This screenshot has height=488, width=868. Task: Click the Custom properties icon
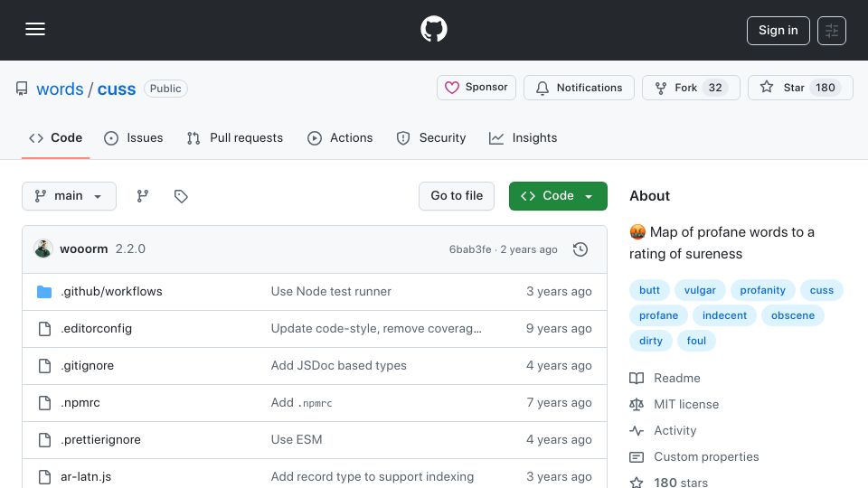637,457
